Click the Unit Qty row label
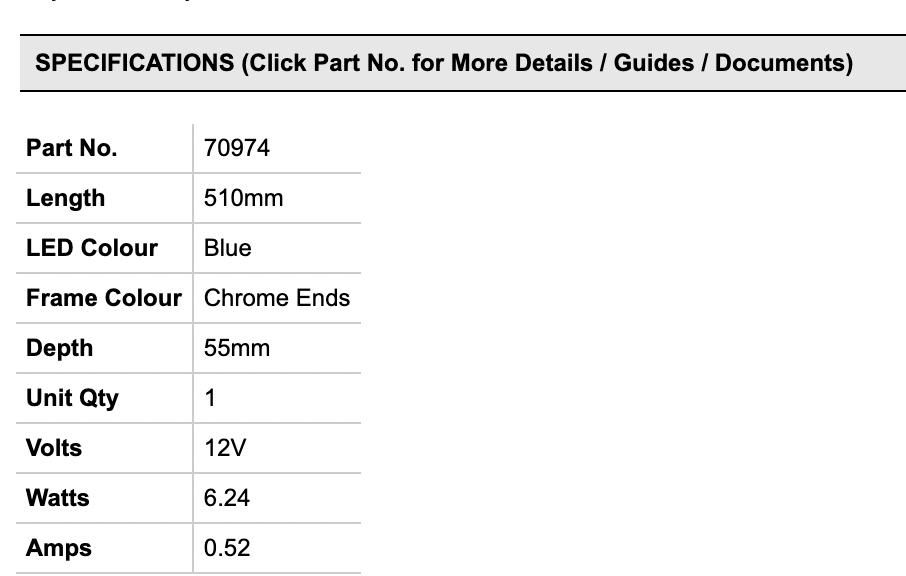This screenshot has height=576, width=906. pos(72,398)
